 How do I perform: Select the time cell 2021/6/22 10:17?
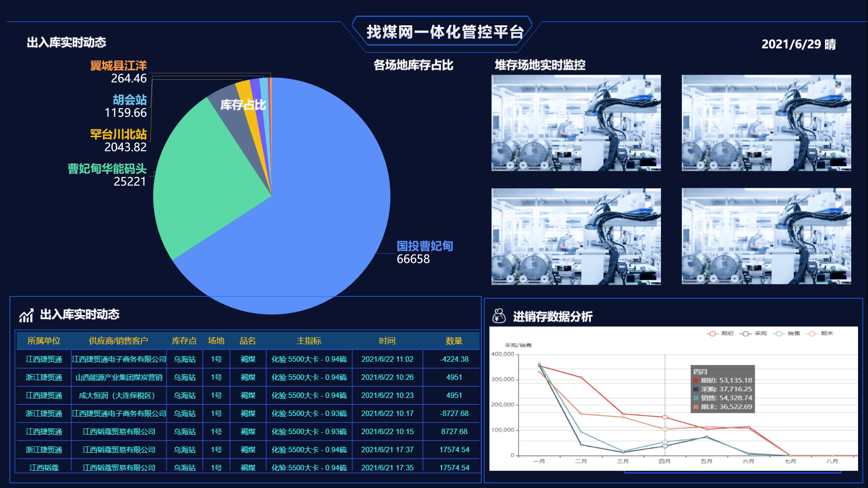tap(387, 413)
